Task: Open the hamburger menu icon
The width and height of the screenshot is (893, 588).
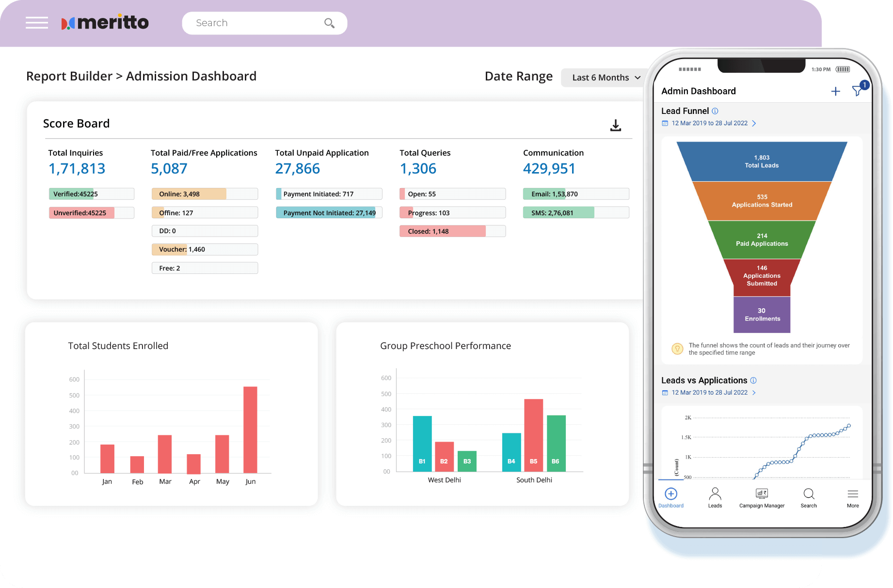Action: (37, 23)
